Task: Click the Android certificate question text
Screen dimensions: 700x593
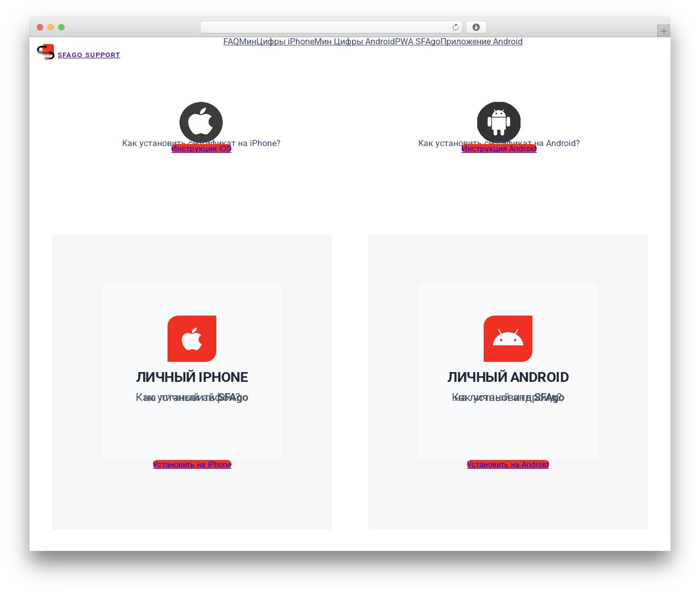Action: 499,143
